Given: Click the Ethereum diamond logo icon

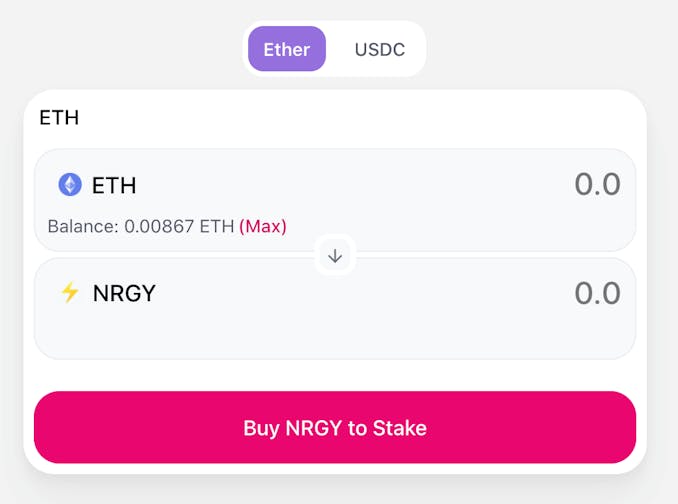Looking at the screenshot, I should pos(70,185).
